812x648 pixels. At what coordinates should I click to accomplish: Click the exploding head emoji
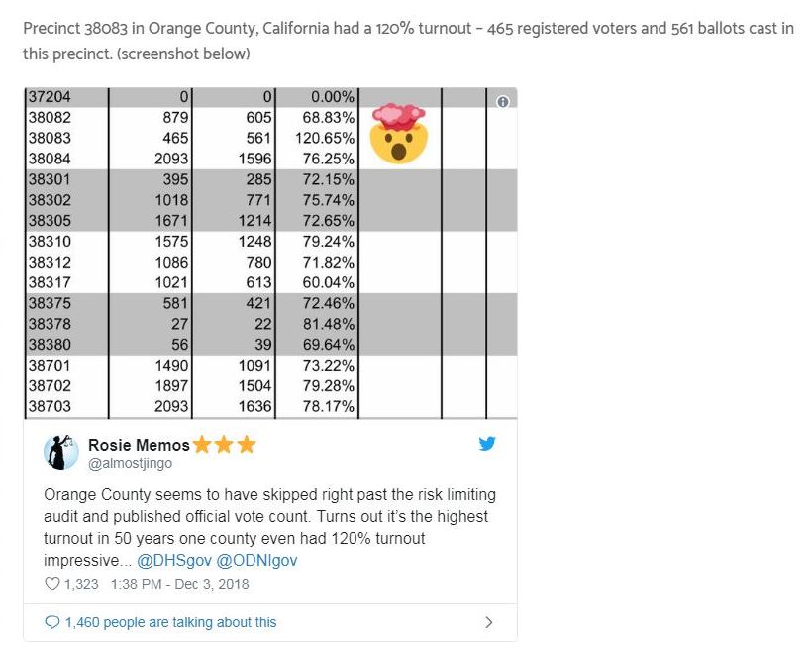[x=398, y=134]
